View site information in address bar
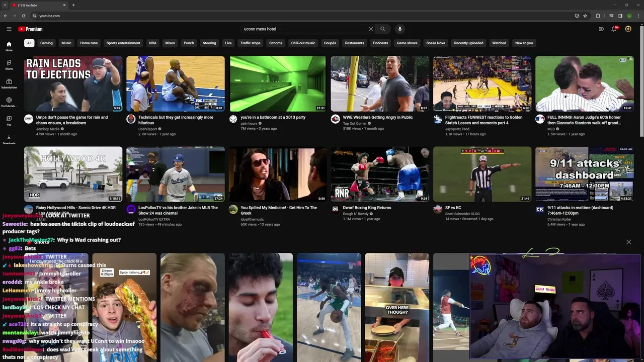 34,16
